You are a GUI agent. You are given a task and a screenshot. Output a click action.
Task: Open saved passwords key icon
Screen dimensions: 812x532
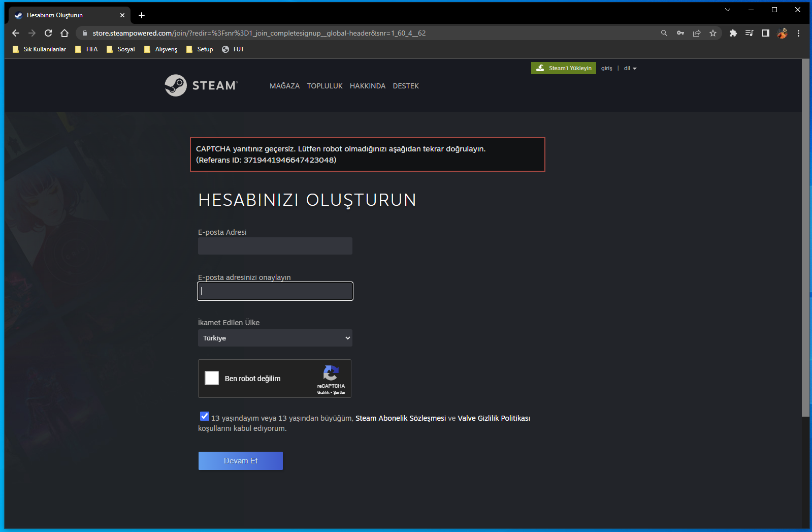click(680, 33)
